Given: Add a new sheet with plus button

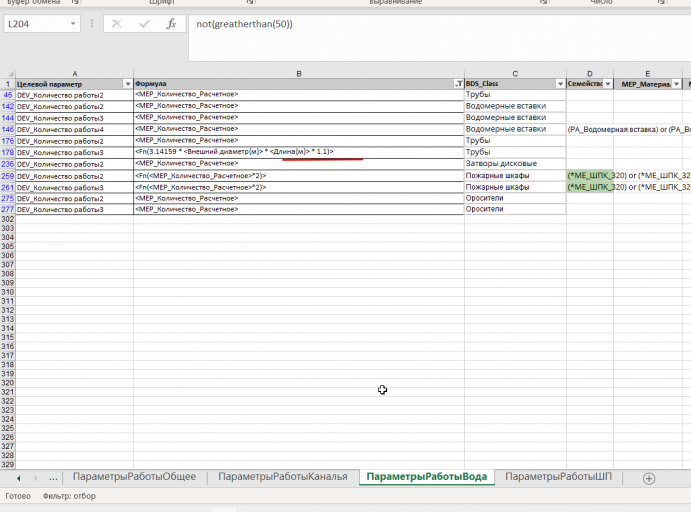Looking at the screenshot, I should tap(649, 479).
